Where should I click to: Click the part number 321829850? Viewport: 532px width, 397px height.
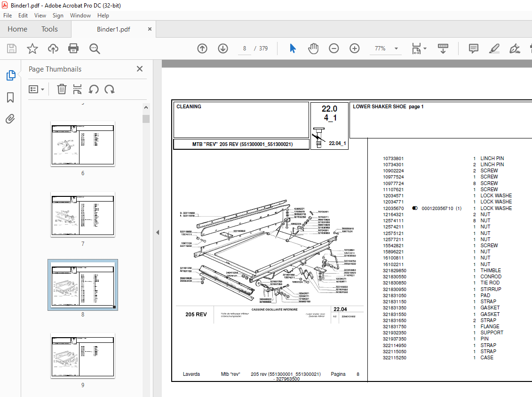tap(394, 271)
